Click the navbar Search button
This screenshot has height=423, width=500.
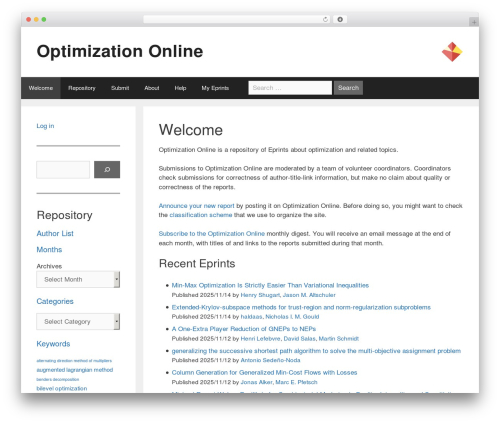(348, 88)
